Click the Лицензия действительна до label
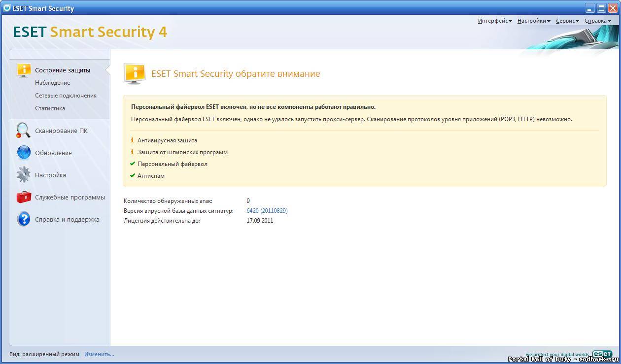The width and height of the screenshot is (621, 364). 162,221
